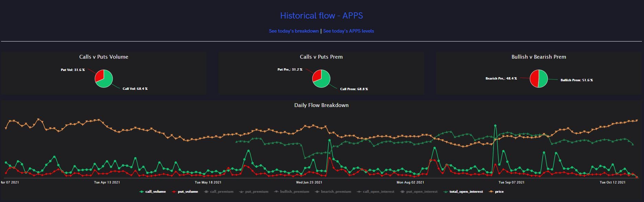
Task: Select the red Bearish Prem pie half
Action: coord(534,79)
